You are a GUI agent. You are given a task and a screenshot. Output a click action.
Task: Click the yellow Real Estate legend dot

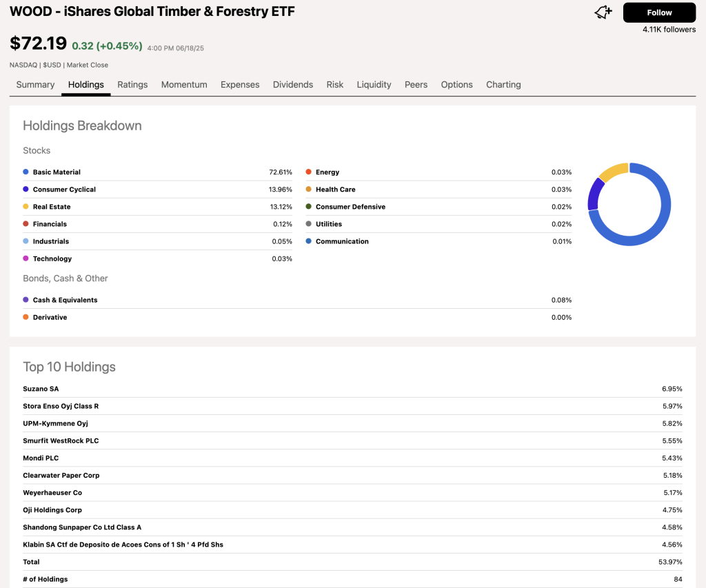click(x=26, y=207)
